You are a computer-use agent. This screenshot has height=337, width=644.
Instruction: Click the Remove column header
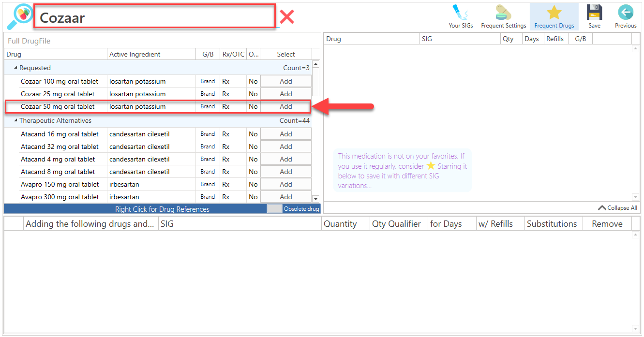607,224
